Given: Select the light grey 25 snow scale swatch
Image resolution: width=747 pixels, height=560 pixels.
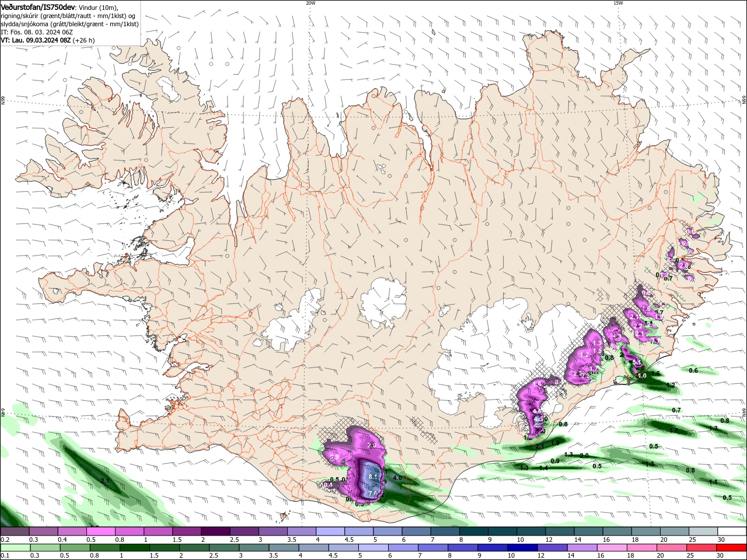Looking at the screenshot, I should pyautogui.click(x=704, y=531).
